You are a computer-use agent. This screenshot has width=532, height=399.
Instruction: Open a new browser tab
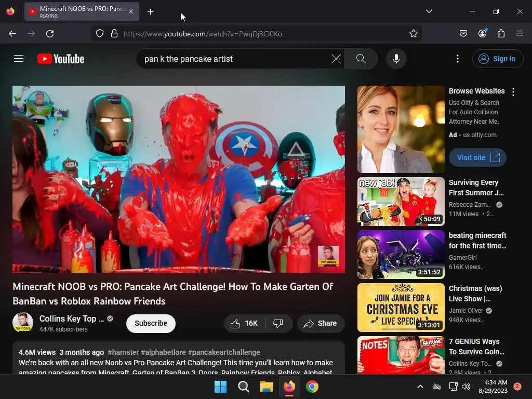pos(151,11)
